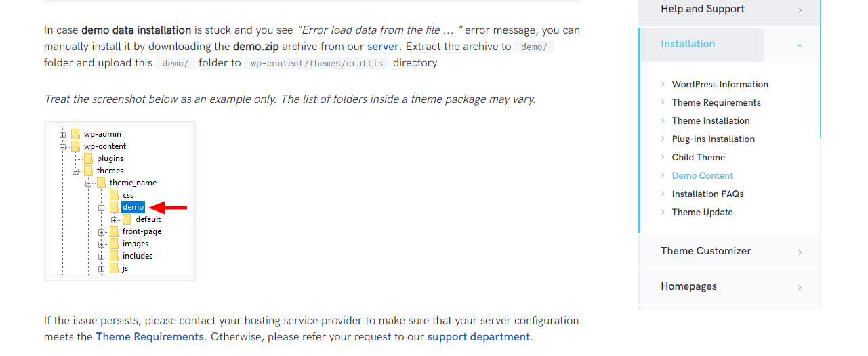Open Theme Requirements in sidebar

[x=716, y=103]
